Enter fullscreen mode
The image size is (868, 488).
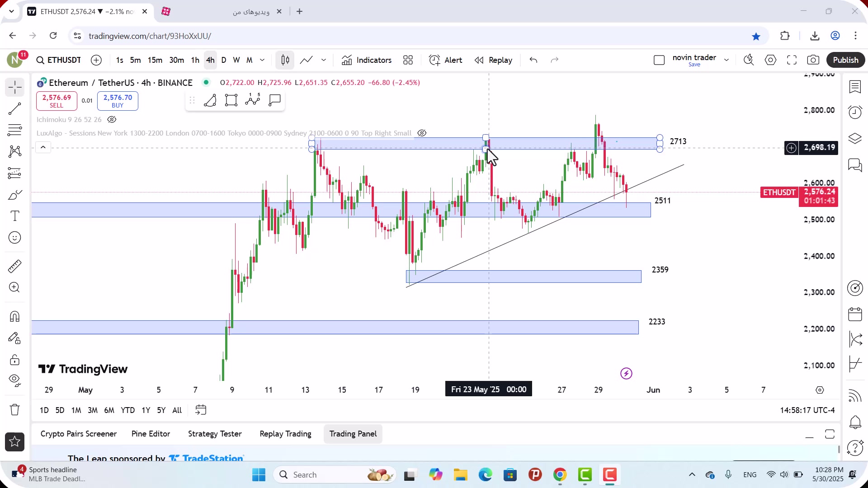click(x=792, y=60)
